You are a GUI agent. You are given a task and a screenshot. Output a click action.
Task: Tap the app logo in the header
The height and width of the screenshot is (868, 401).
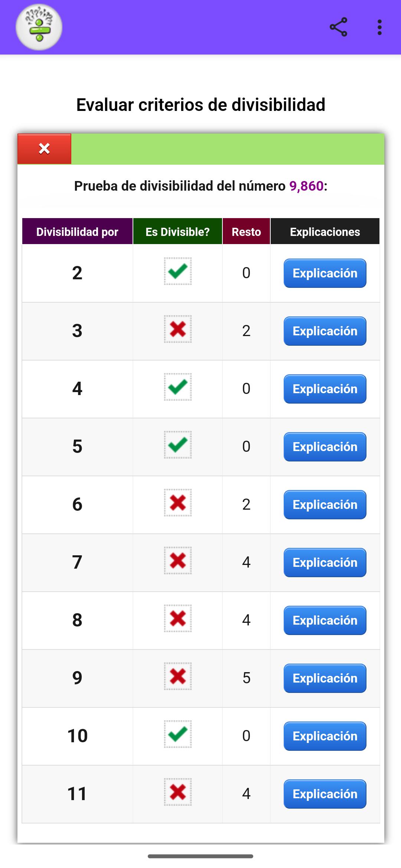[x=39, y=27]
